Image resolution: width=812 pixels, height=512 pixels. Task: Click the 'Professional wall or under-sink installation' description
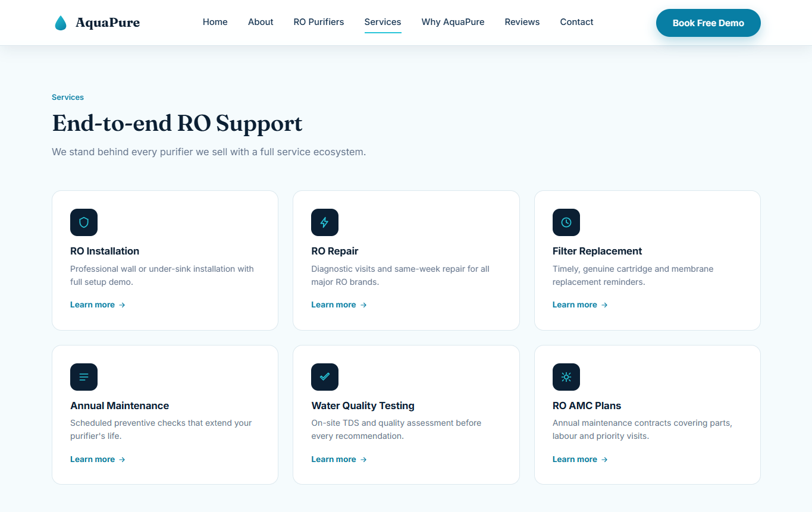tap(162, 275)
